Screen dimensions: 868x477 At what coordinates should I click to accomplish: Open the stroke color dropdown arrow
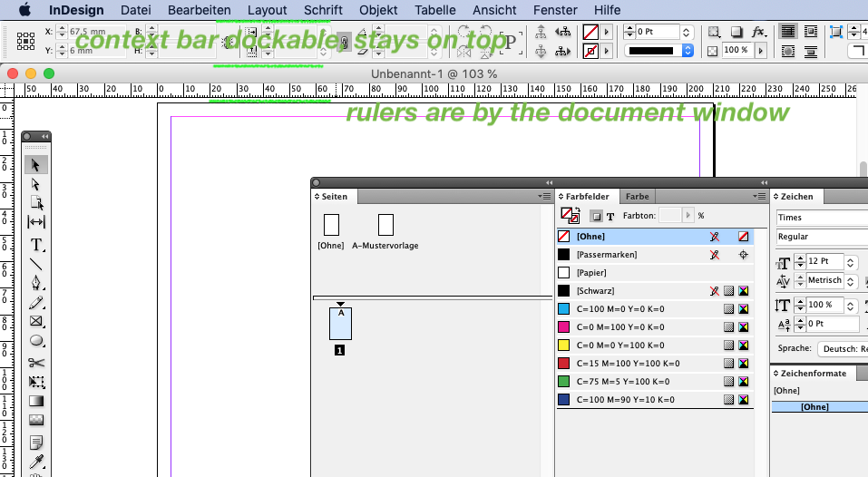[x=606, y=51]
